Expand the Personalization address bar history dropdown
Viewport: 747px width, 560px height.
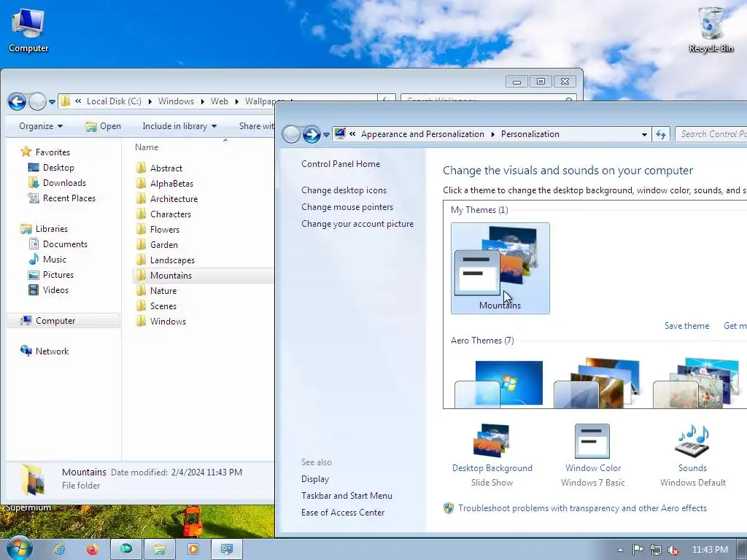click(644, 135)
